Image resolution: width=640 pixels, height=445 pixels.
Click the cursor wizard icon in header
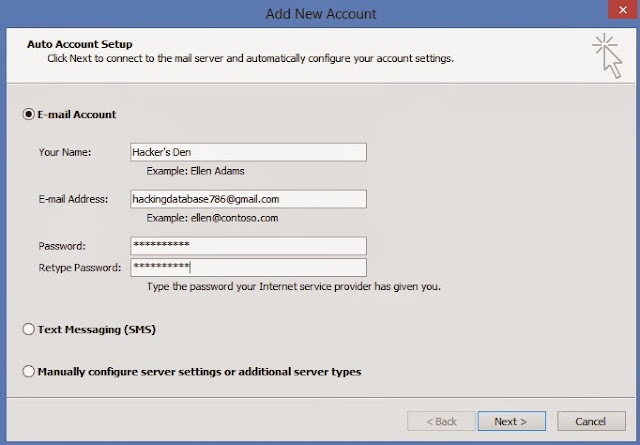[x=608, y=56]
